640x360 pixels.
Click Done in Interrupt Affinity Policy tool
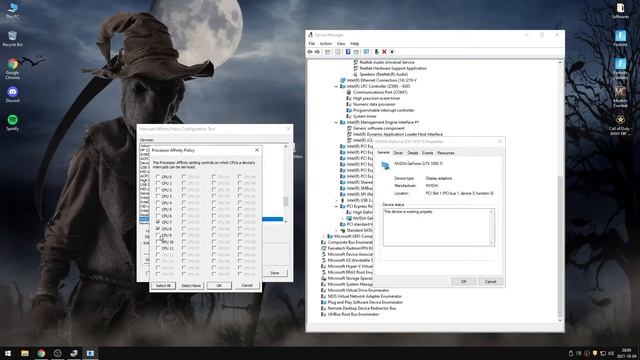(275, 273)
